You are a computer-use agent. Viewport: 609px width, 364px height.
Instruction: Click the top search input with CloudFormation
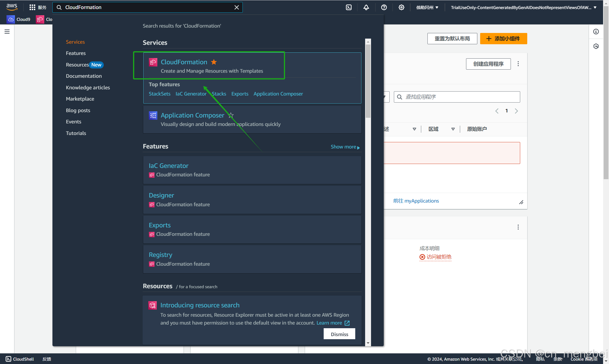click(147, 7)
